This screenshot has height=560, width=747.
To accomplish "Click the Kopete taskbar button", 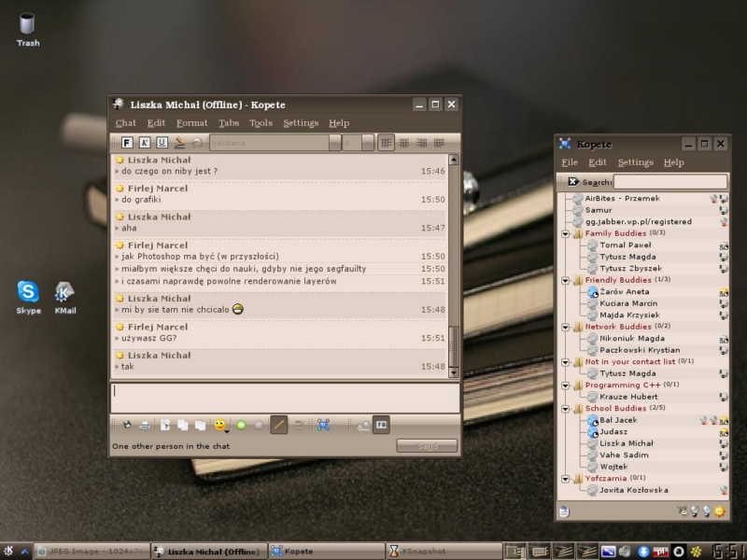I will point(326,552).
